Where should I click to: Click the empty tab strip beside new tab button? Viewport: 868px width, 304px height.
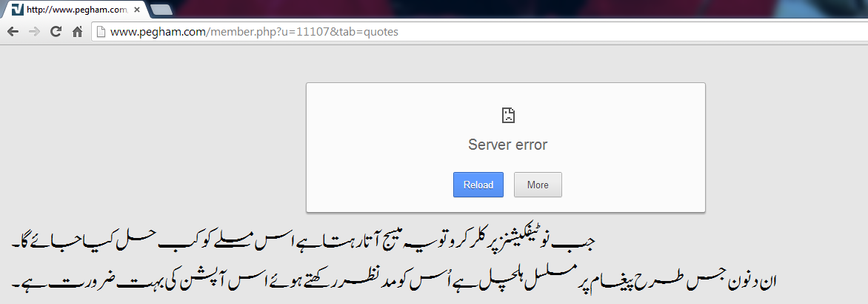pyautogui.click(x=498, y=9)
